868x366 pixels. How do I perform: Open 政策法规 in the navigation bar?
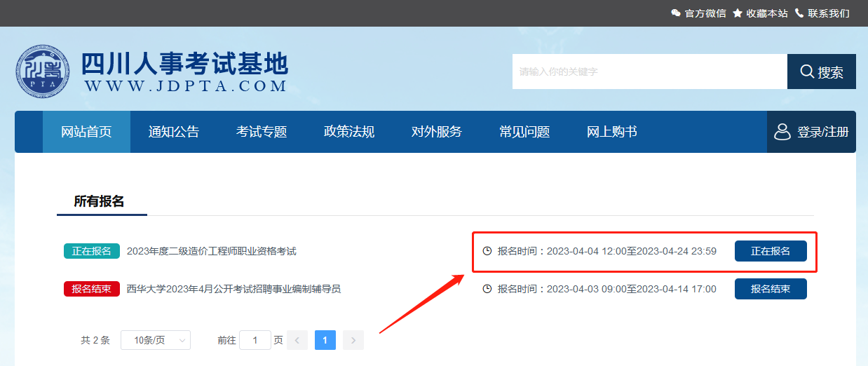[349, 132]
